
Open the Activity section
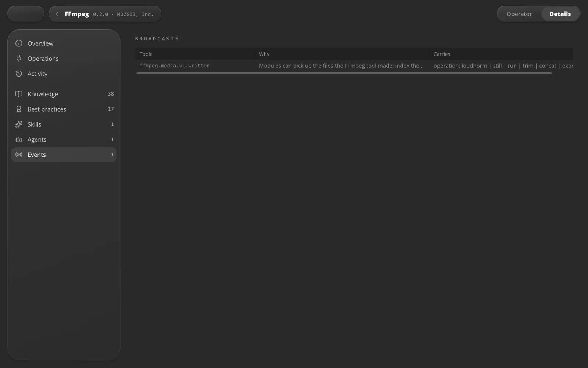pyautogui.click(x=64, y=74)
